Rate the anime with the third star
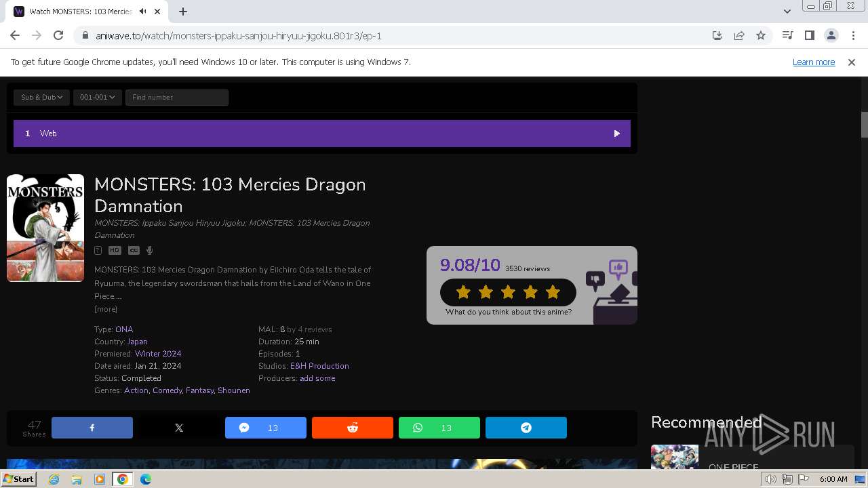 (509, 292)
